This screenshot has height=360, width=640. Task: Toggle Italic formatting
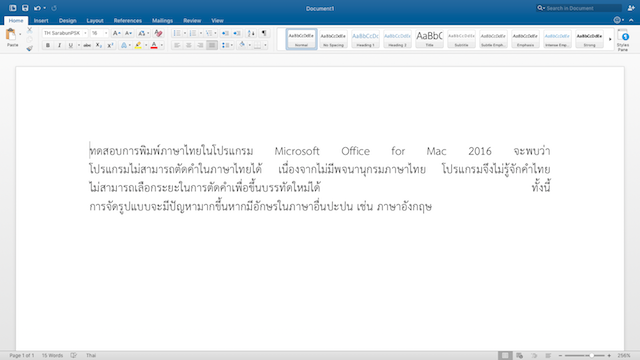tap(59, 45)
